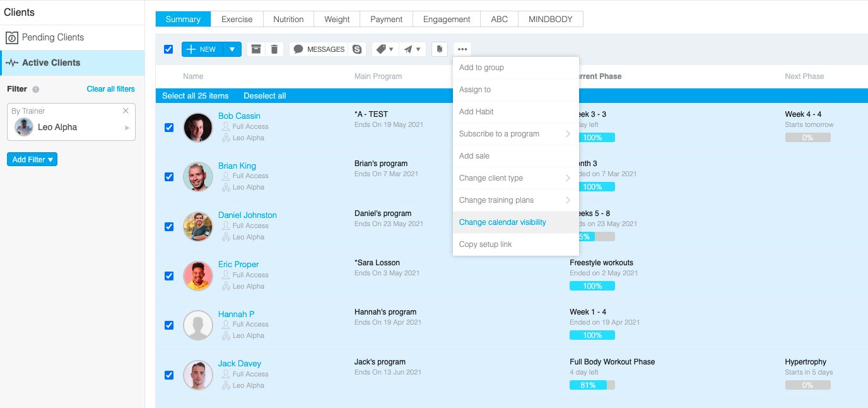Choose Change calendar visibility from menu
The image size is (868, 408).
(503, 222)
